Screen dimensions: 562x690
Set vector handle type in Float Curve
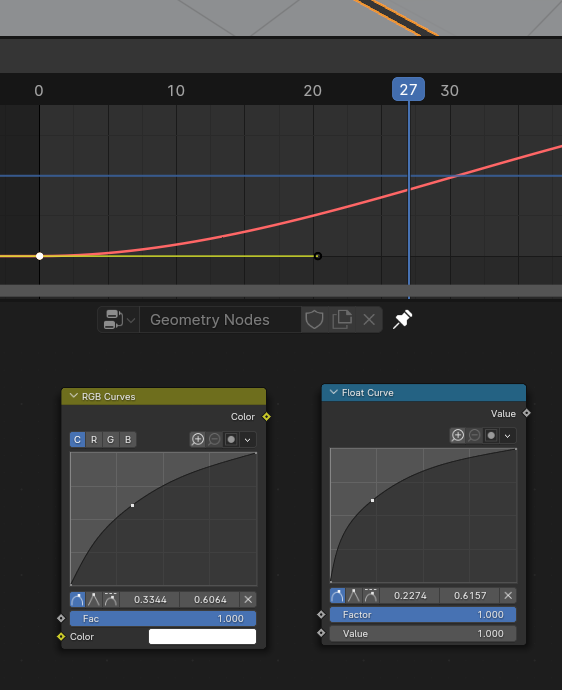(354, 595)
